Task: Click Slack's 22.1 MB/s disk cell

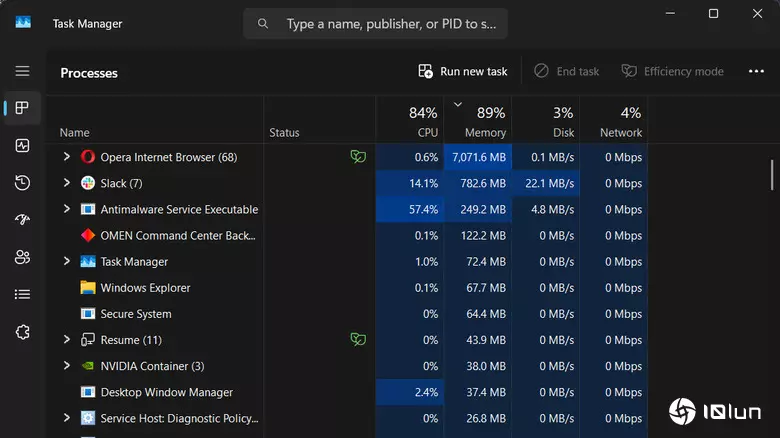Action: 546,183
